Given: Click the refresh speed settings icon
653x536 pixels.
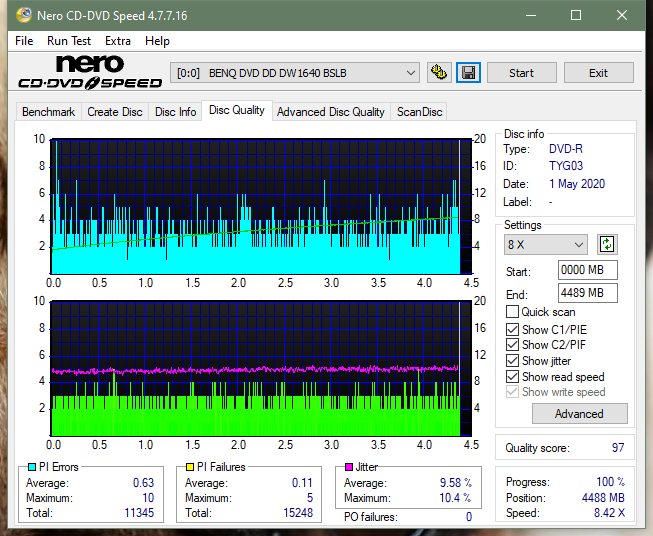Looking at the screenshot, I should point(607,244).
